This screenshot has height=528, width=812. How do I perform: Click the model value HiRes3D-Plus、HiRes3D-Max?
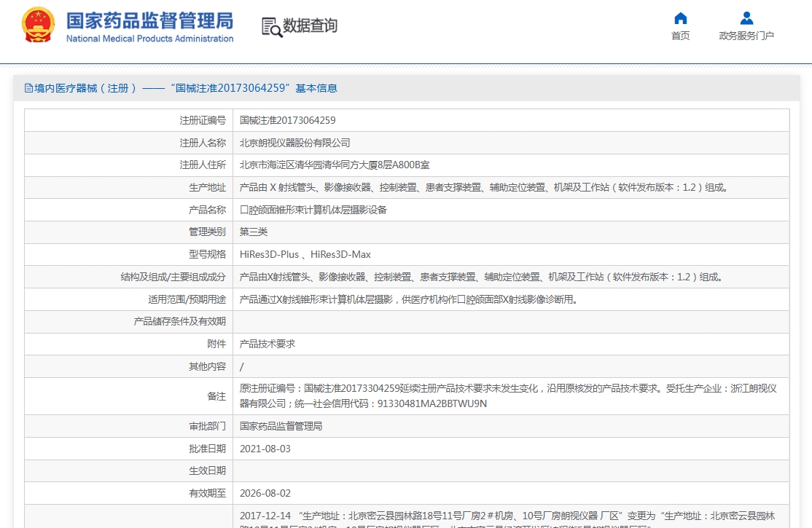click(x=305, y=255)
